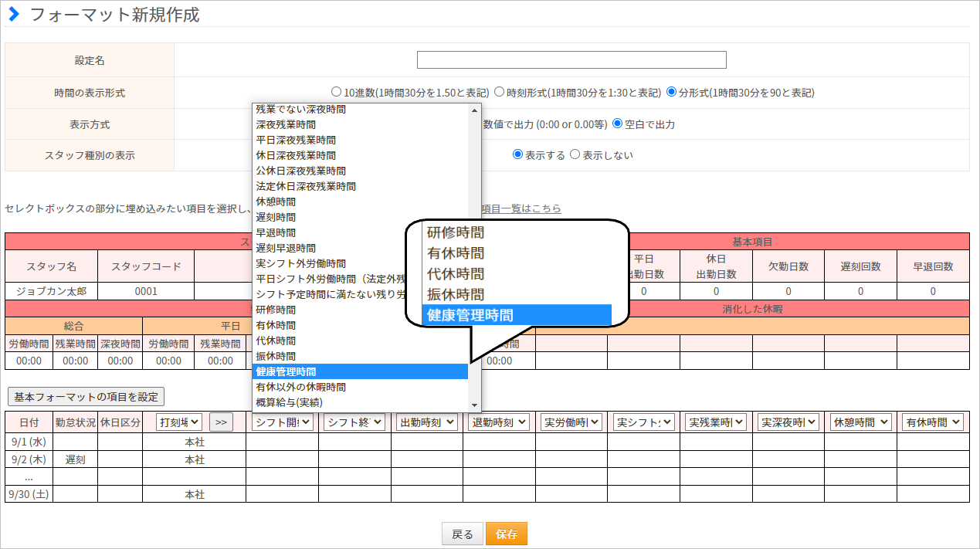Click the >> button beside 打刻場所 dropdown
This screenshot has height=549, width=980.
coord(221,422)
